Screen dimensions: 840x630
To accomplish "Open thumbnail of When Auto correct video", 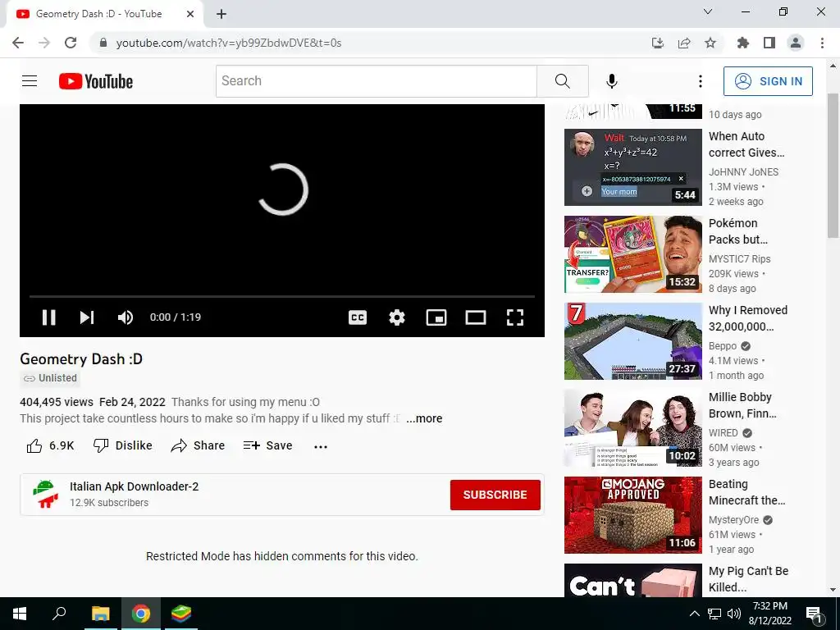I will (632, 167).
